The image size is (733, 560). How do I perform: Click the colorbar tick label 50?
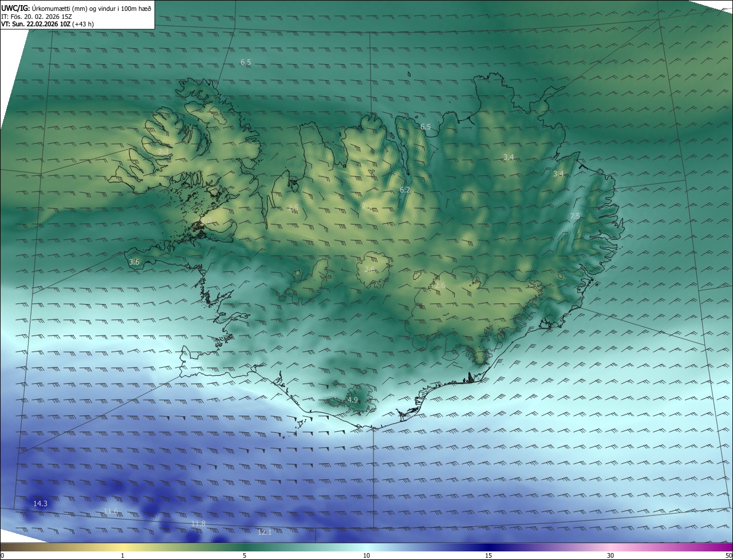tap(728, 556)
